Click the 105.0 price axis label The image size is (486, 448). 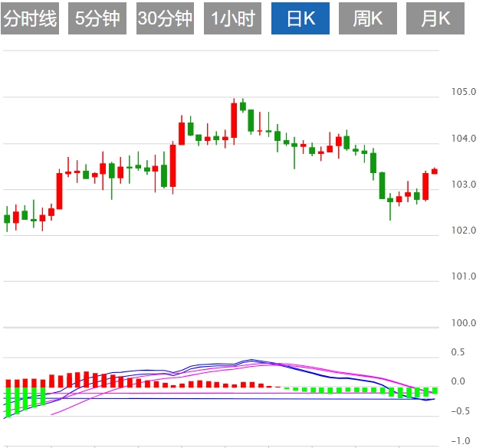464,92
